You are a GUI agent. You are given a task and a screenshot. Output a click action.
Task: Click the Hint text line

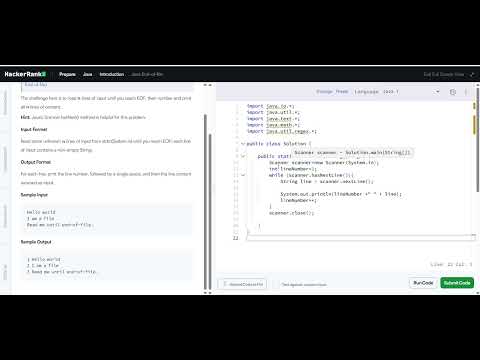[x=83, y=117]
